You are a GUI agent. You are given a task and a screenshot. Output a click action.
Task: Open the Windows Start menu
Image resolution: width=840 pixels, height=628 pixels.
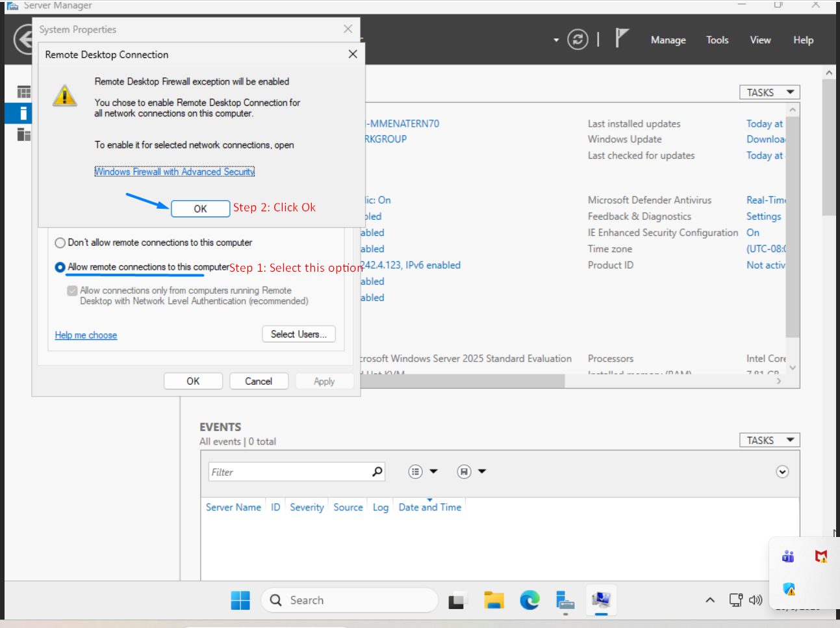pyautogui.click(x=240, y=600)
